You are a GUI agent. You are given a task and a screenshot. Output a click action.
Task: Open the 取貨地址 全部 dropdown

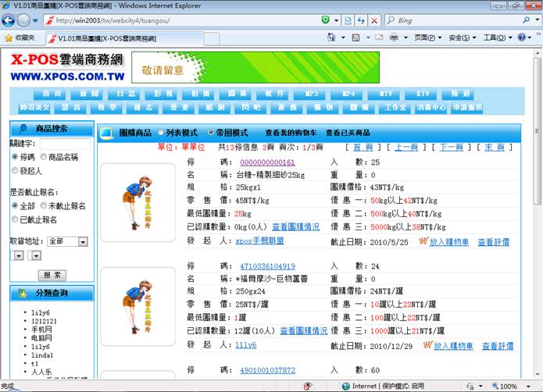[x=82, y=242]
